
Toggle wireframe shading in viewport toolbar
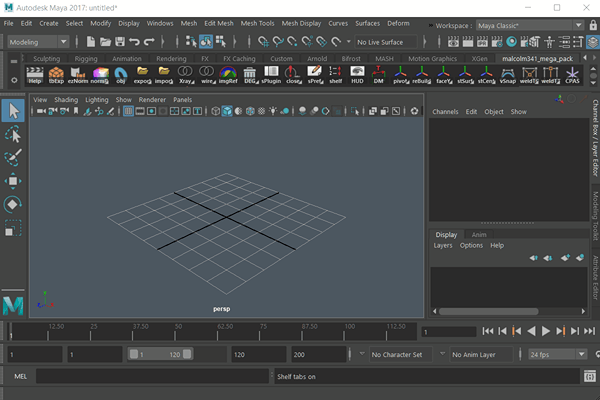pyautogui.click(x=215, y=112)
